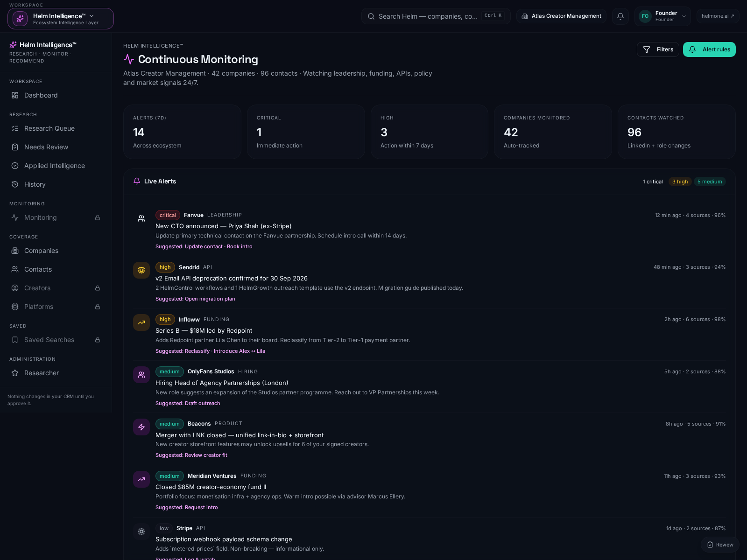Image resolution: width=747 pixels, height=560 pixels.
Task: Select the 3 high severity badge
Action: [680, 182]
